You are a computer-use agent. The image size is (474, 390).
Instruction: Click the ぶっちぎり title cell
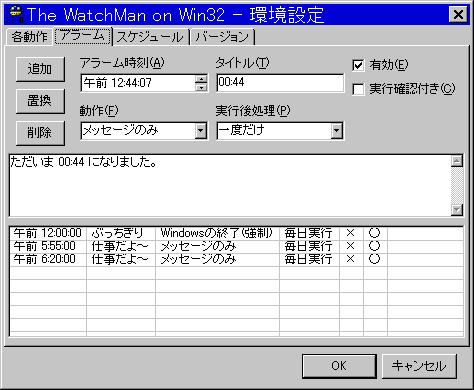coord(117,233)
